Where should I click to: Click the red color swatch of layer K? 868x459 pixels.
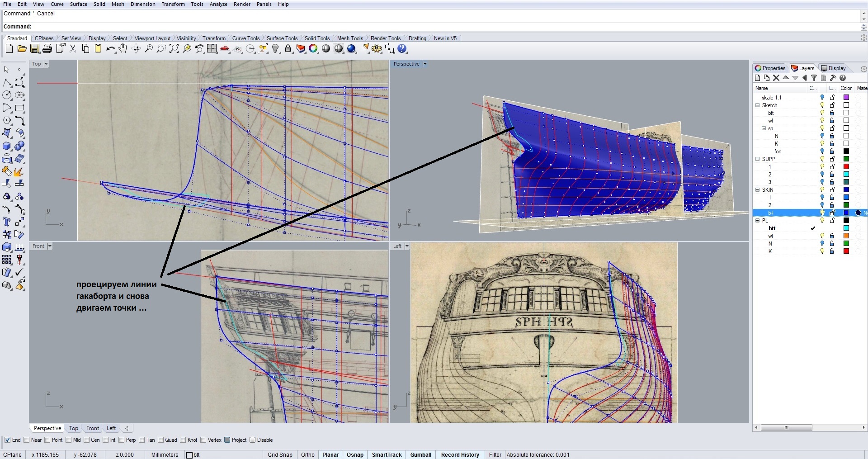click(846, 251)
